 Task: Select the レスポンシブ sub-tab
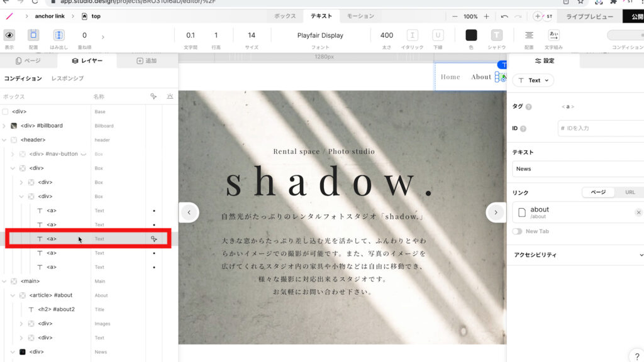67,78
